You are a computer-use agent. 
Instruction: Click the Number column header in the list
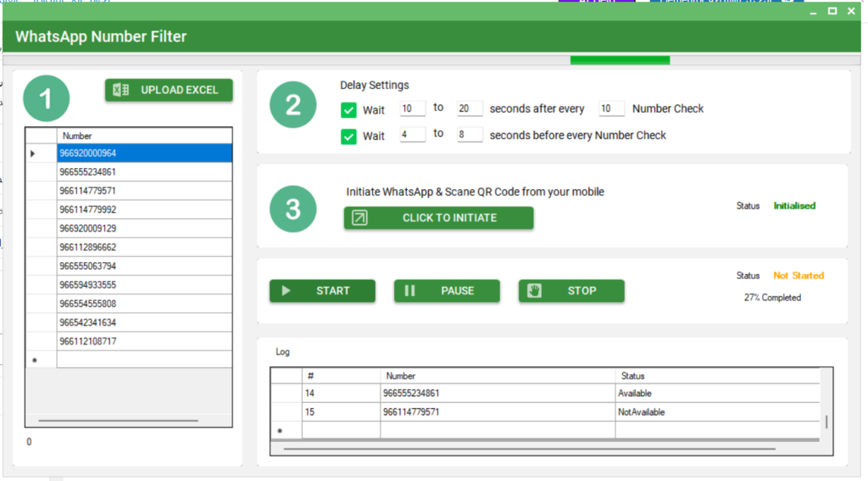[144, 136]
